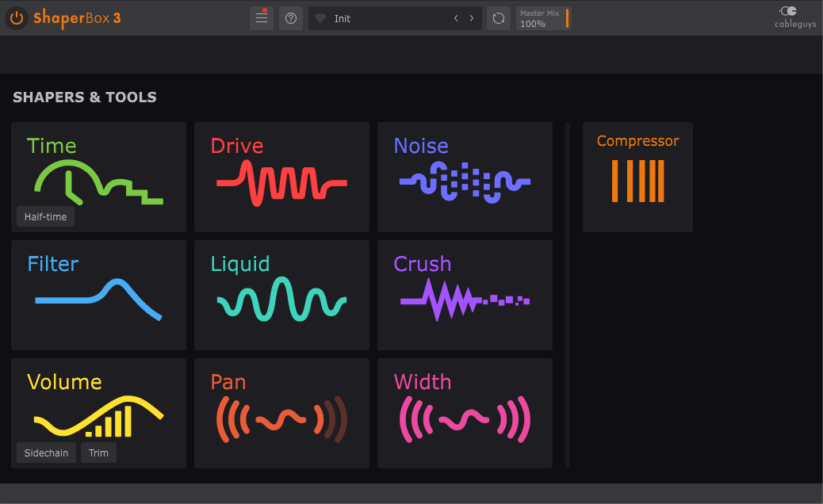
Task: Go to next preset arrow
Action: [471, 18]
